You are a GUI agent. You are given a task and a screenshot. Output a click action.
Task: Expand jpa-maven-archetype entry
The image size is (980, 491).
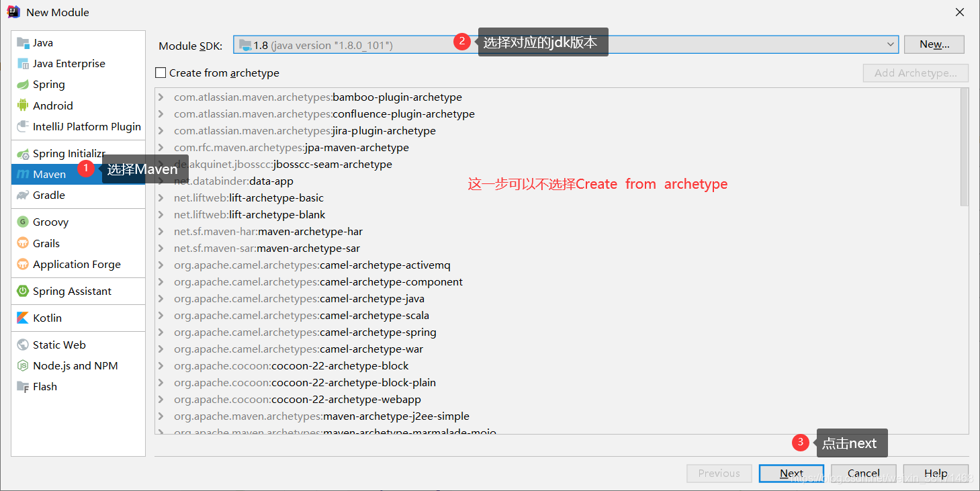click(x=161, y=148)
